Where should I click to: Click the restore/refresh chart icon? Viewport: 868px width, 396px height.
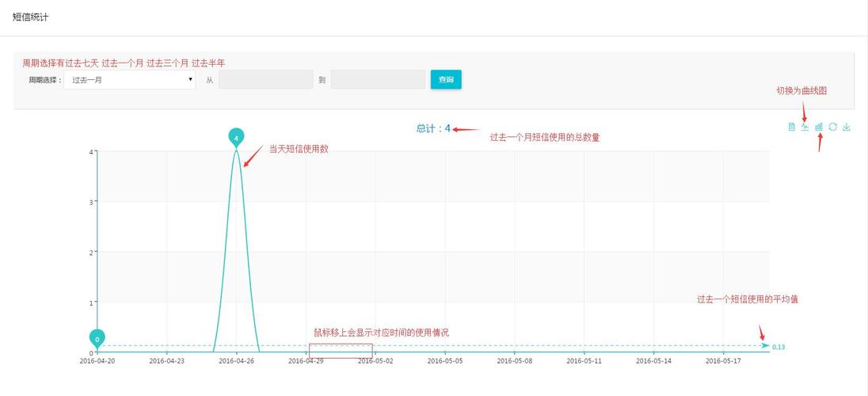[x=832, y=127]
